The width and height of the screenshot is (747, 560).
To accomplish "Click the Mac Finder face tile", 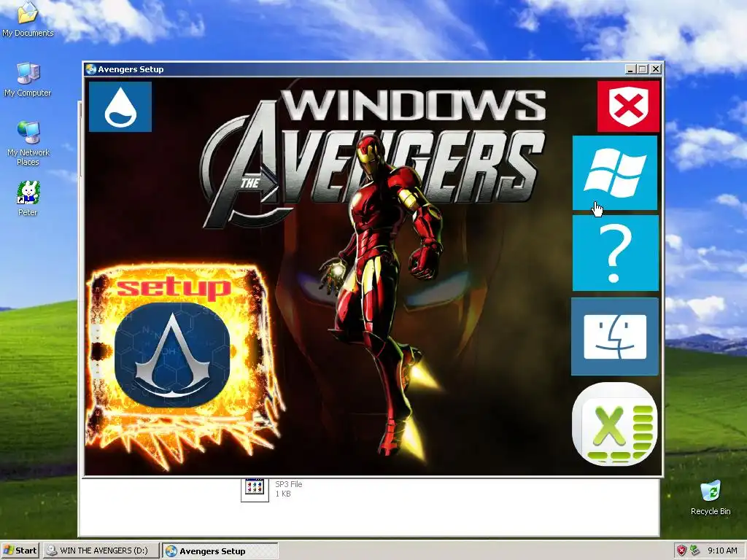I will [x=615, y=337].
